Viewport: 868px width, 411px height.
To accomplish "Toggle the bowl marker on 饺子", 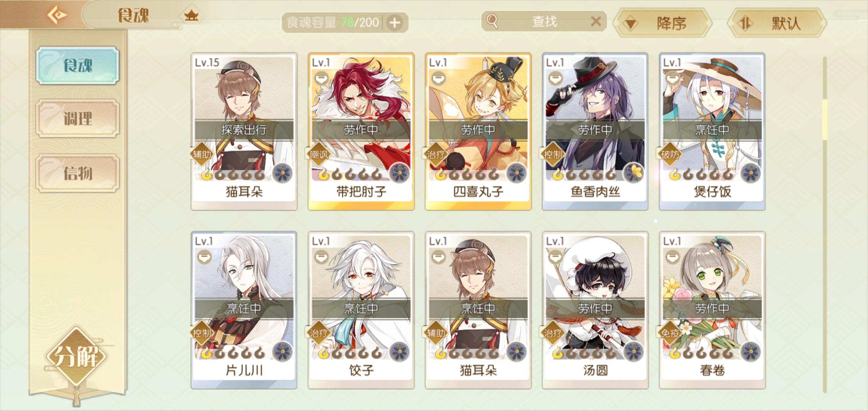I will coord(322,258).
